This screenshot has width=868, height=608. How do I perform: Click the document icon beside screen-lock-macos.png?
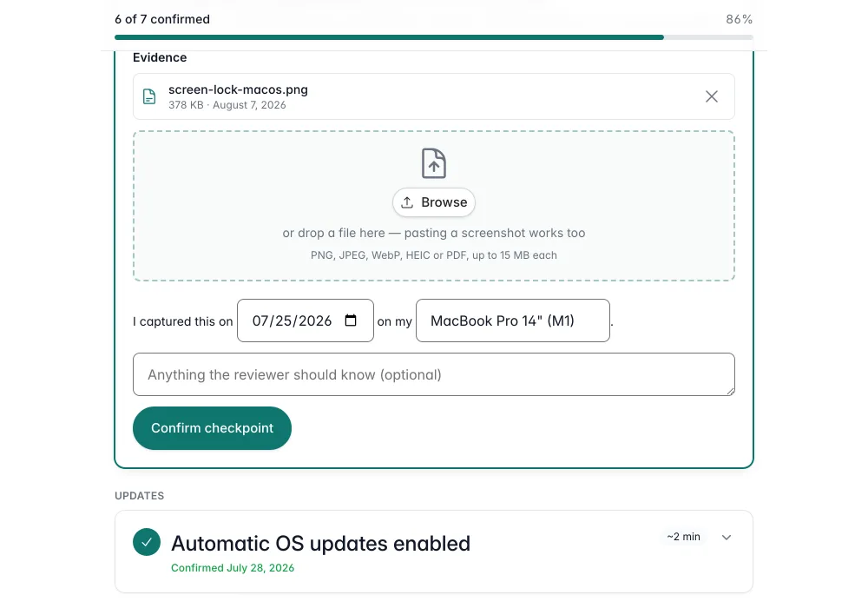pos(149,96)
